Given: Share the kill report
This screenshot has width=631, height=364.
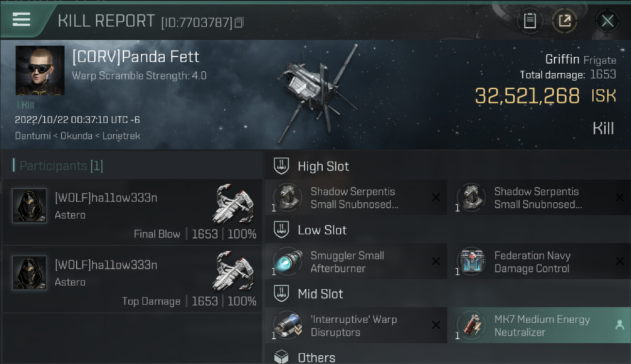Looking at the screenshot, I should 565,21.
